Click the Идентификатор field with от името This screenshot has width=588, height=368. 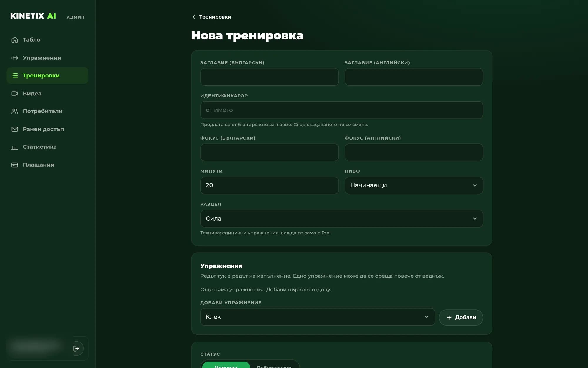point(342,110)
